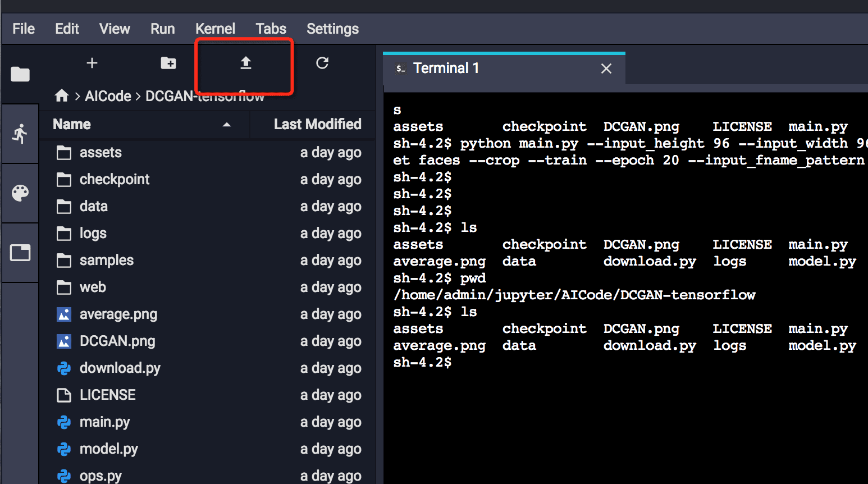Select the main.py file
The width and height of the screenshot is (868, 484).
pos(105,422)
